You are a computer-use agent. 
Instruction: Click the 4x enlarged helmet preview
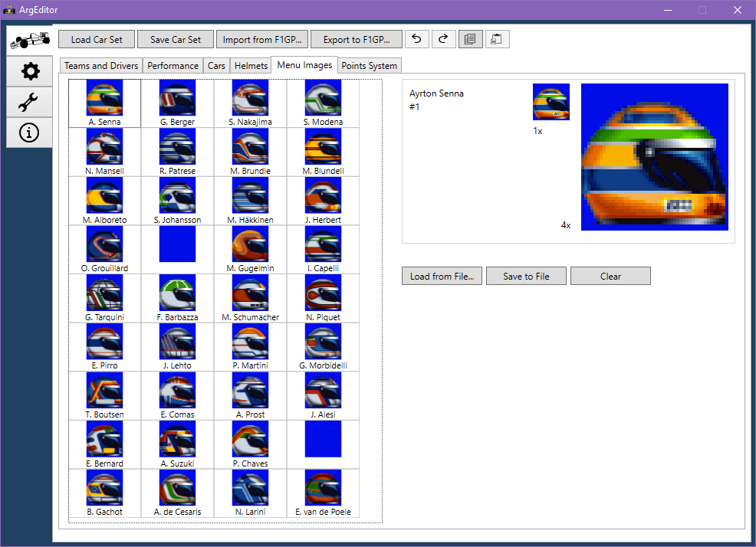pos(655,157)
